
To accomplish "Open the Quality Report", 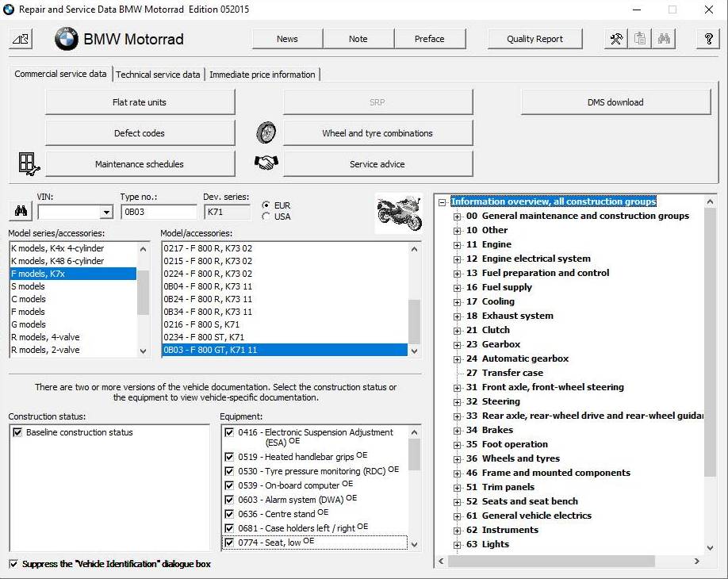I will coord(535,39).
